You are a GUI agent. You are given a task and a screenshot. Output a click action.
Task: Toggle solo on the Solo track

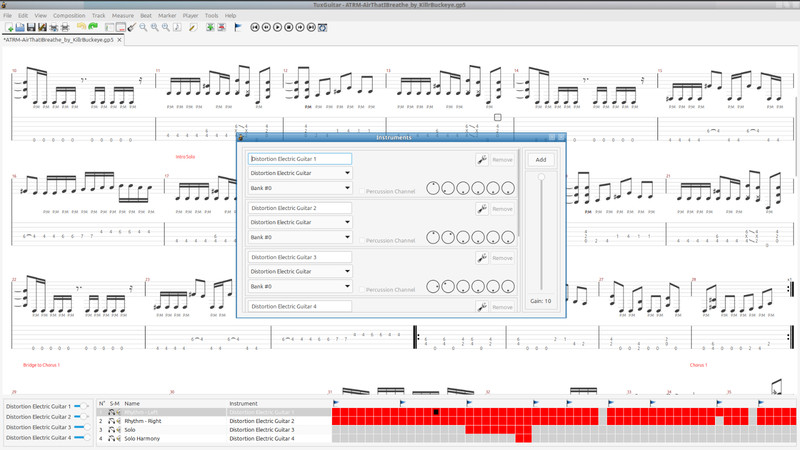coord(111,430)
